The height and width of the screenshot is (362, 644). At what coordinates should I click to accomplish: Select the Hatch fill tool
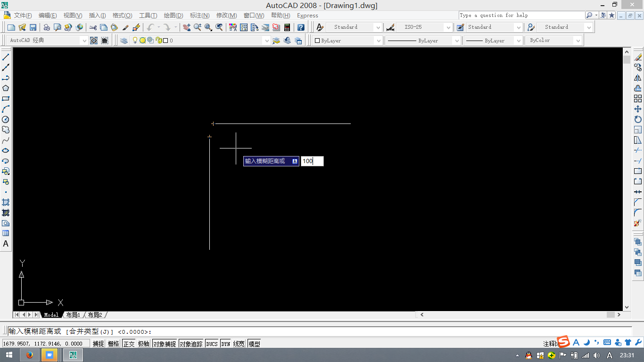click(6, 202)
